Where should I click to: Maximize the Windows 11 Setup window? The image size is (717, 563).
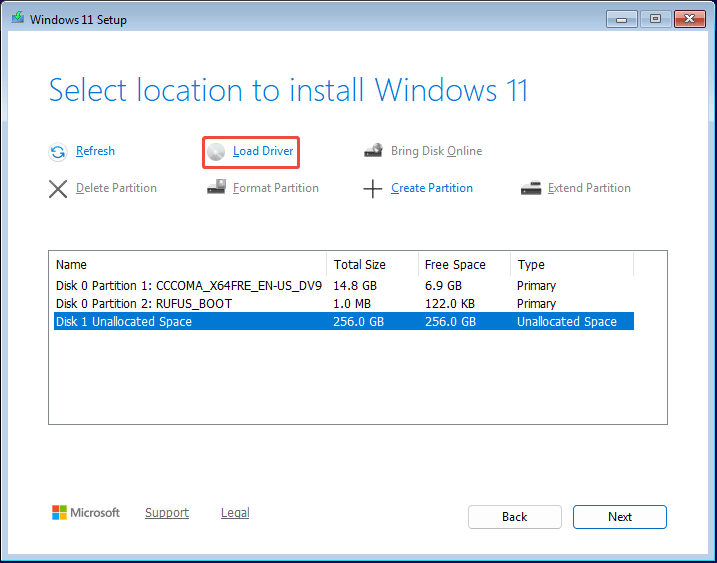click(x=655, y=19)
